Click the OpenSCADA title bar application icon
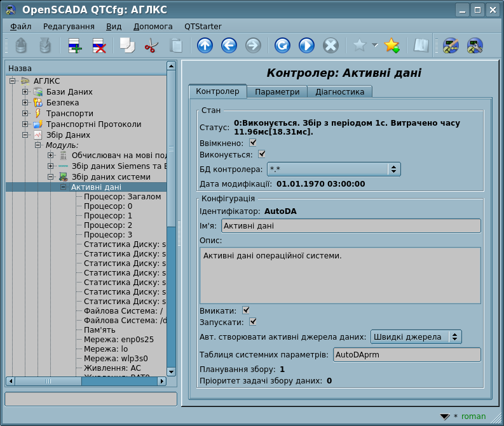The width and height of the screenshot is (504, 426). click(x=10, y=10)
